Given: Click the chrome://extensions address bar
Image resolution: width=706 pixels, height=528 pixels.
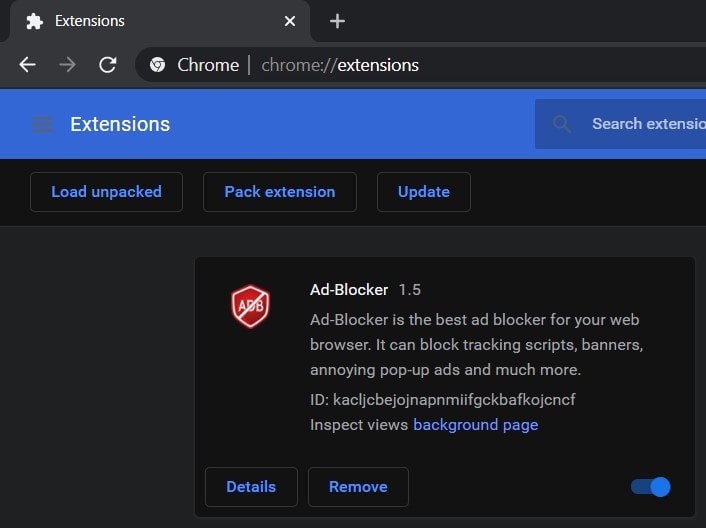Looking at the screenshot, I should coord(421,65).
